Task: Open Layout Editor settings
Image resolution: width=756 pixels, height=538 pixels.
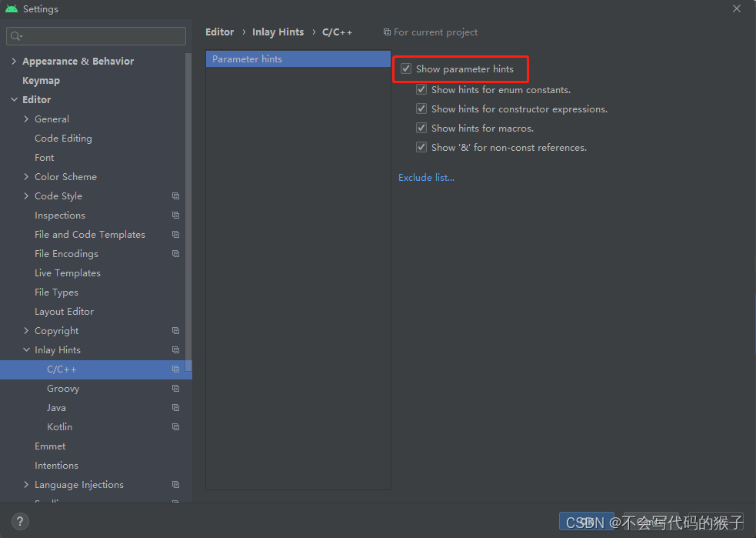Action: point(64,312)
